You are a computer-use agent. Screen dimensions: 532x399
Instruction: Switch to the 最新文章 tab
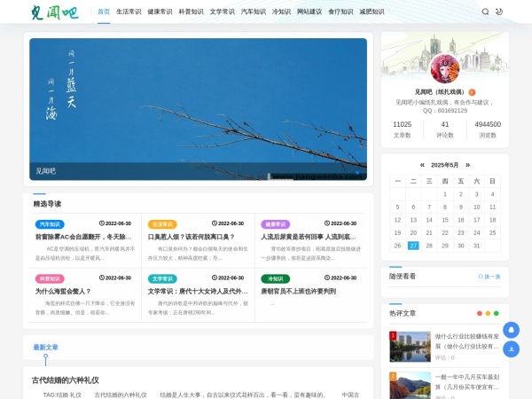[x=46, y=348]
